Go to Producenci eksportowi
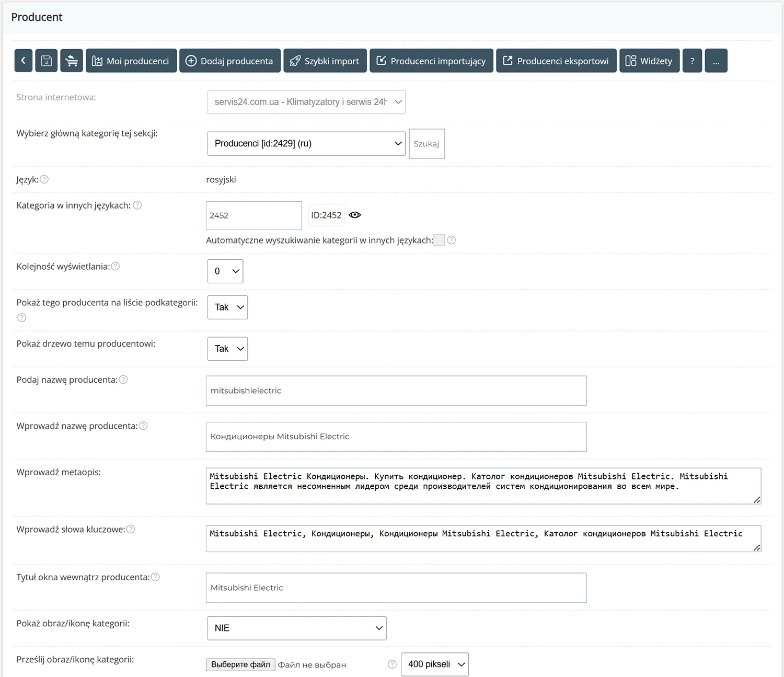784x677 pixels. tap(556, 61)
